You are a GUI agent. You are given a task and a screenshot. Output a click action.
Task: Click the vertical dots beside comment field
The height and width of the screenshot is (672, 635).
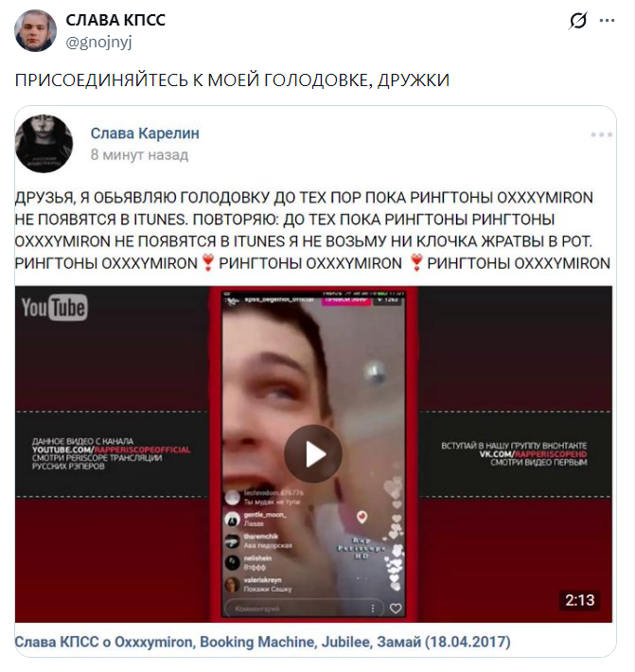(372, 609)
